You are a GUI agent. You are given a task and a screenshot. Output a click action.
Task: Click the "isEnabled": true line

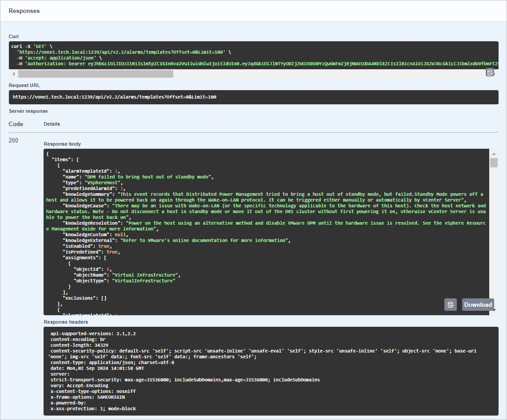[87, 246]
